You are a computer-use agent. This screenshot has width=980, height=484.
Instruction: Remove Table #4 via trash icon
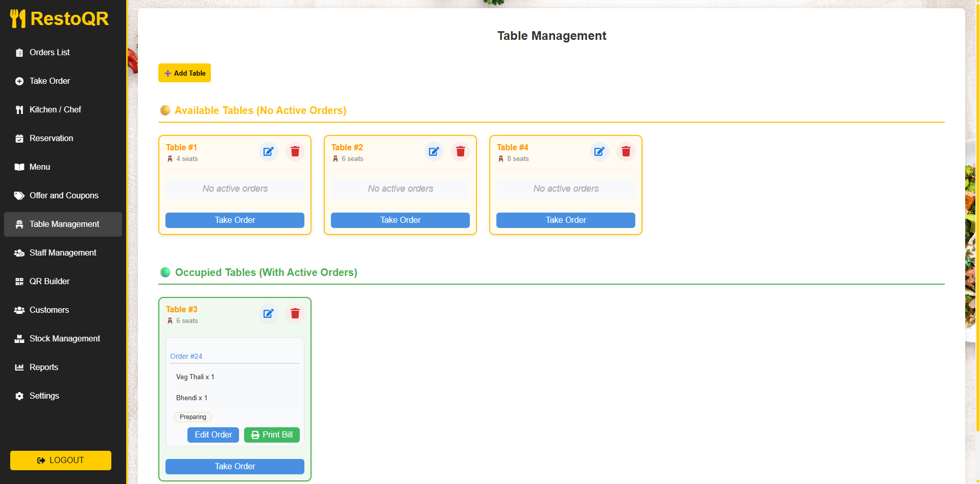coord(626,151)
